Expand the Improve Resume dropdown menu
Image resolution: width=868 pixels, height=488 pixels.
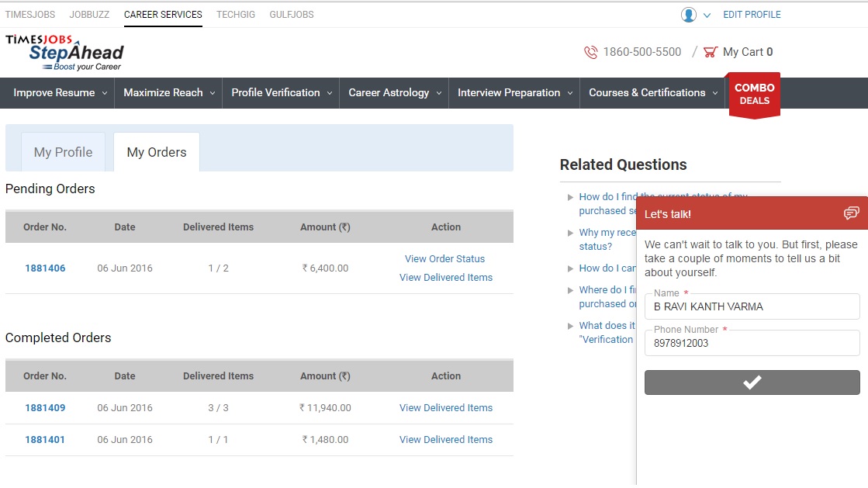click(58, 92)
